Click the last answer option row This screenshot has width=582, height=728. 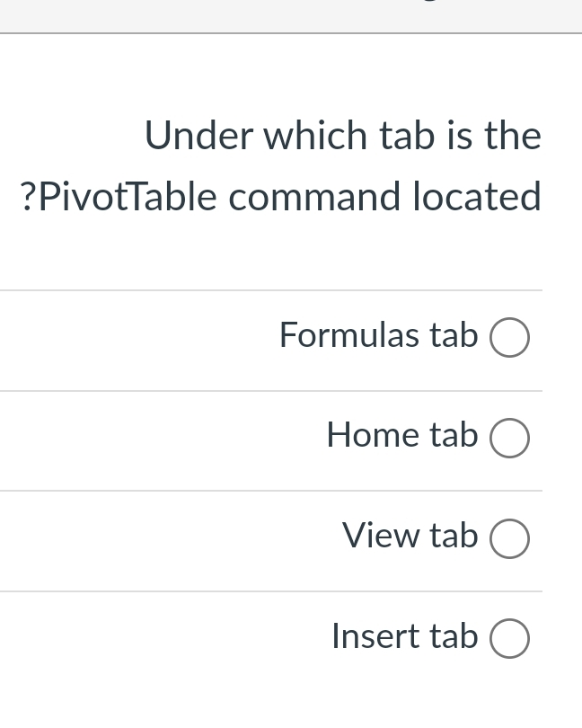[291, 640]
